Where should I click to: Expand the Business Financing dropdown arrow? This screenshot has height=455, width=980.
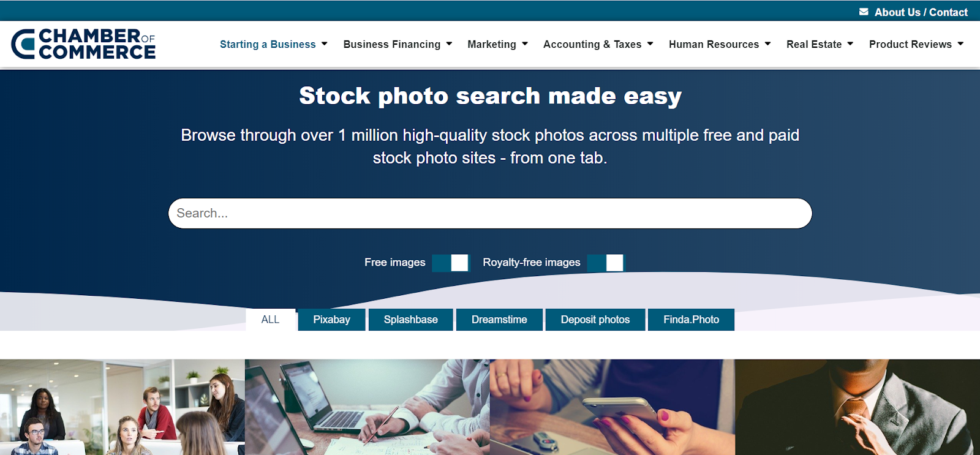pos(449,43)
